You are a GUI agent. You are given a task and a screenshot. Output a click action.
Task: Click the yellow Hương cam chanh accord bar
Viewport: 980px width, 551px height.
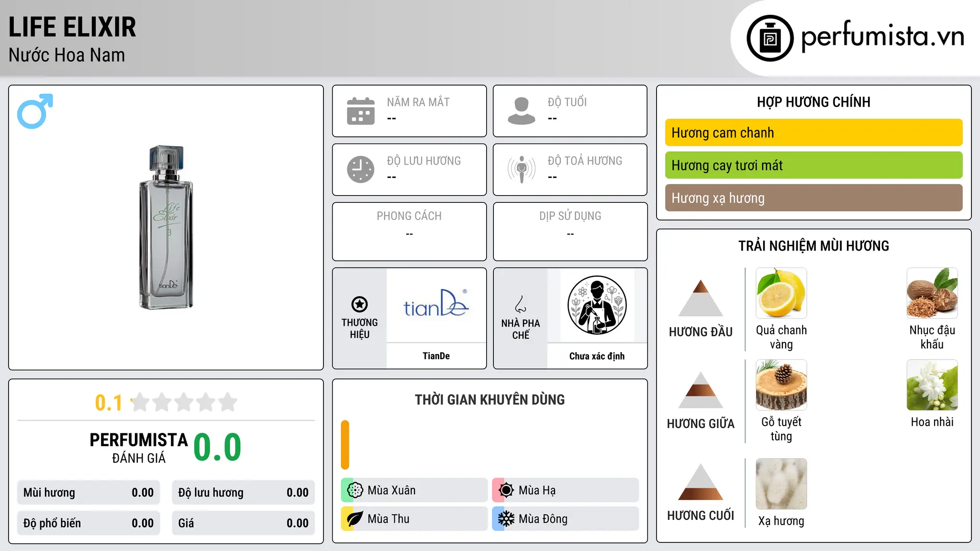coord(813,132)
